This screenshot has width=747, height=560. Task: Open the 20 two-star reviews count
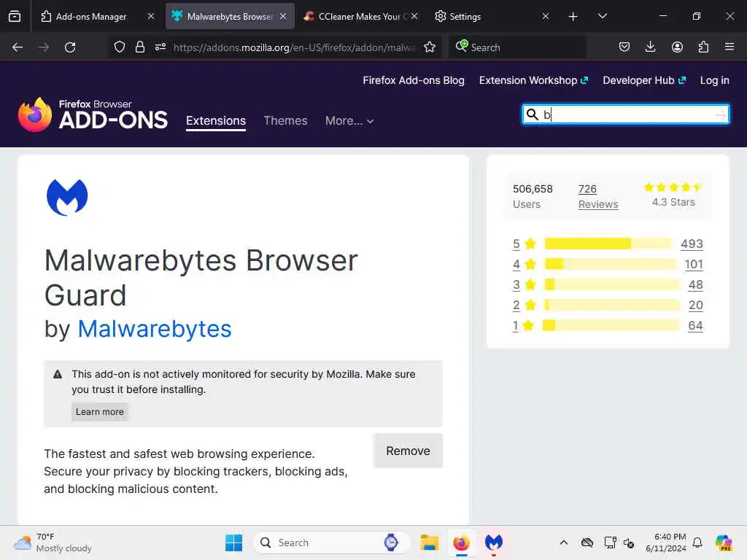(695, 306)
